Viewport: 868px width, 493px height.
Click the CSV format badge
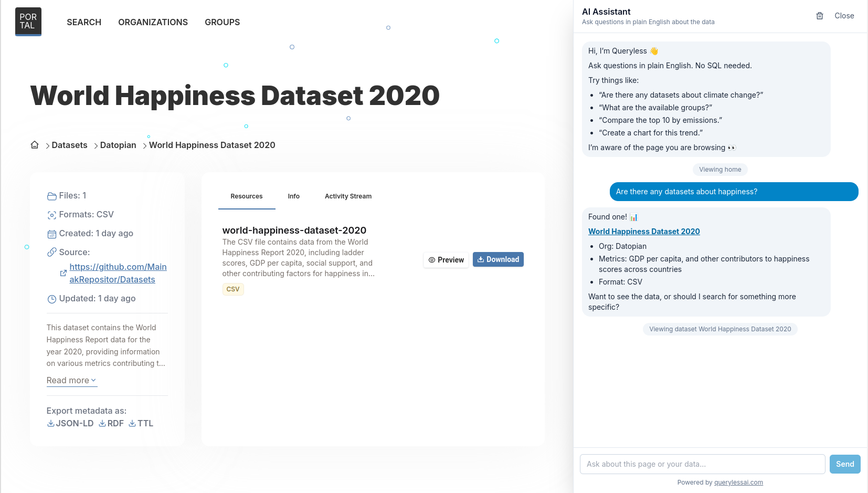tap(233, 289)
